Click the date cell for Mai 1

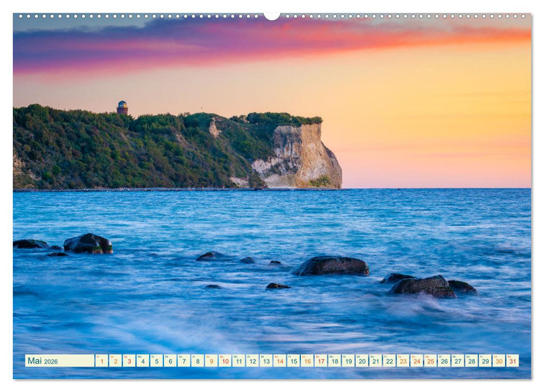tap(101, 362)
